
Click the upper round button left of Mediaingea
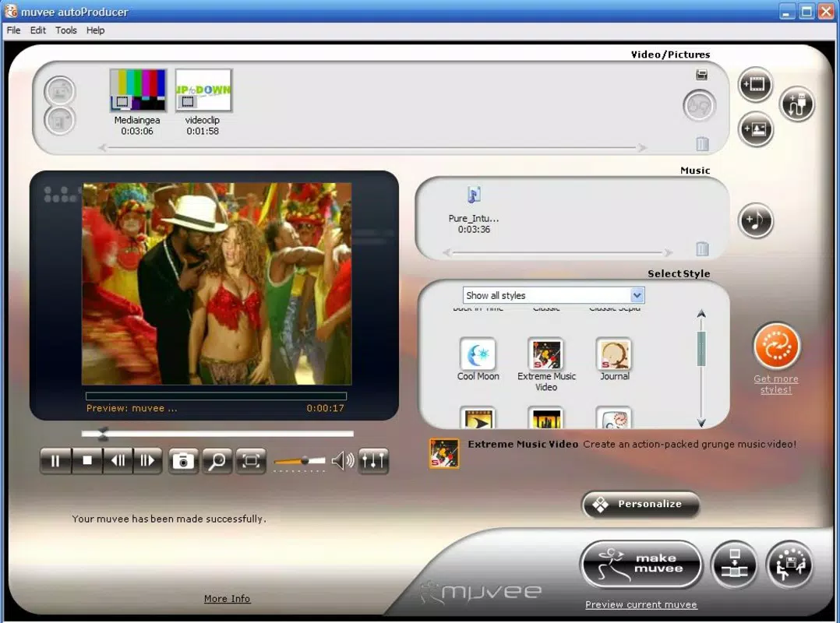pos(59,91)
